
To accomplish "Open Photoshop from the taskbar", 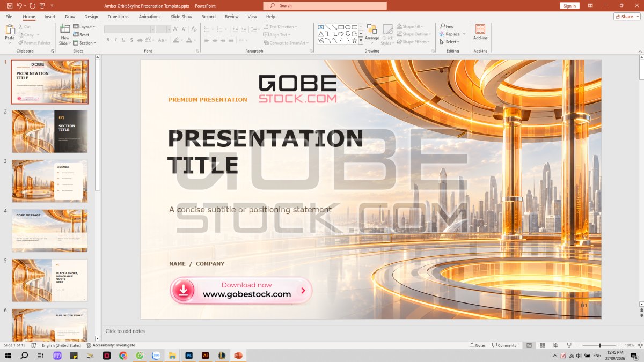I will click(x=189, y=355).
